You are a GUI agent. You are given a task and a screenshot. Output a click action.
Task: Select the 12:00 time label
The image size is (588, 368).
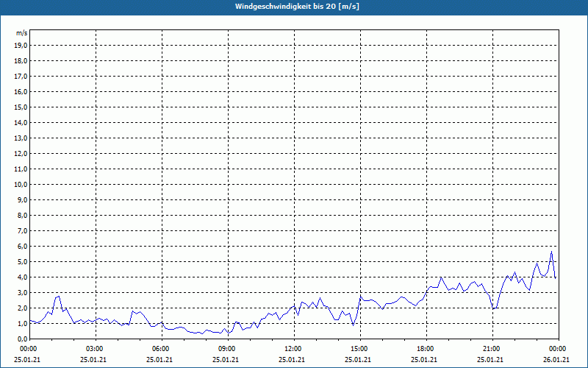point(293,348)
